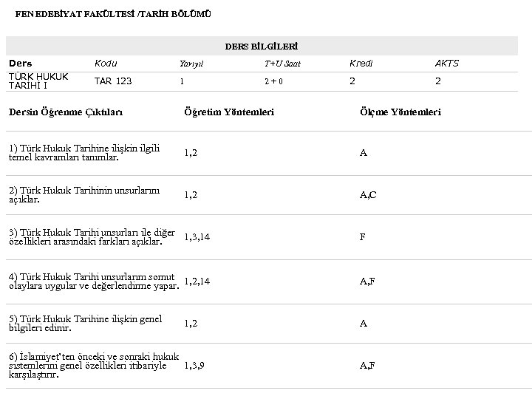Click the Dersin Öğrenme Çıktıları heading
The image size is (532, 399).
click(65, 112)
